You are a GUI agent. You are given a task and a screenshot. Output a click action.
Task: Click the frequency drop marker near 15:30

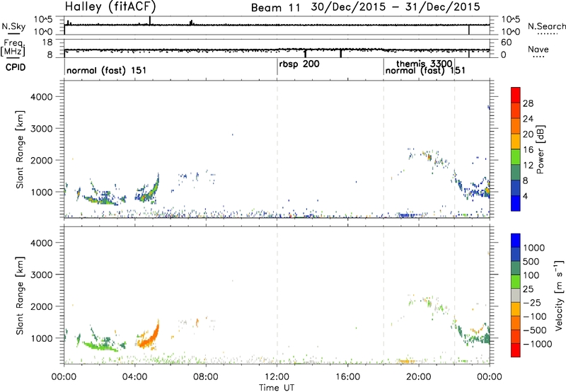pyautogui.click(x=341, y=53)
